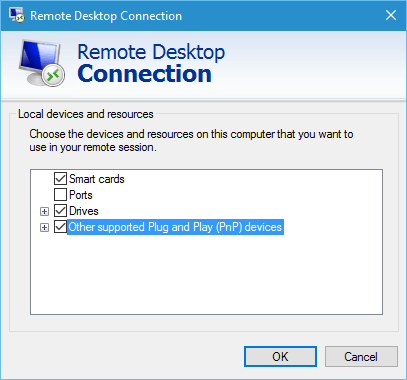Confirm with the OK button
The height and width of the screenshot is (380, 407).
pos(280,357)
